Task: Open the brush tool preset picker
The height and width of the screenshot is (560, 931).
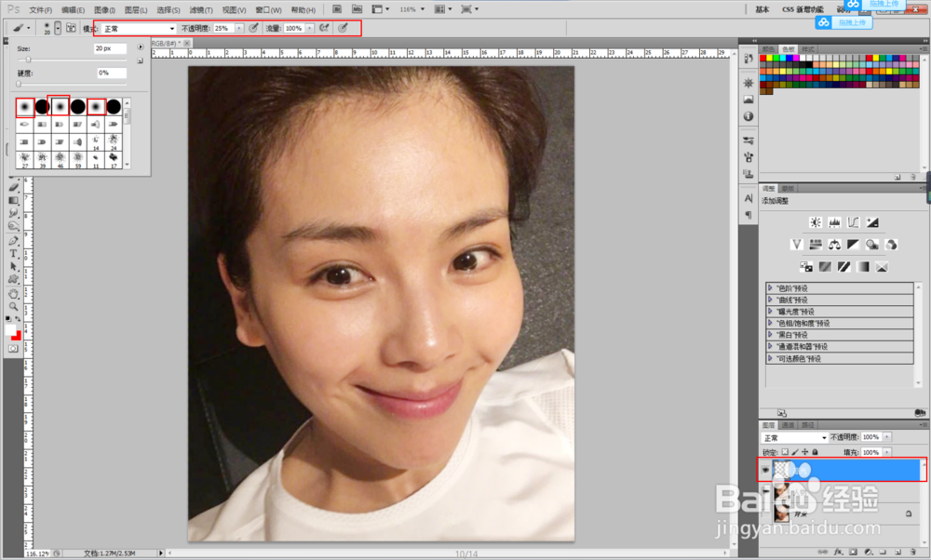Action: 21,28
